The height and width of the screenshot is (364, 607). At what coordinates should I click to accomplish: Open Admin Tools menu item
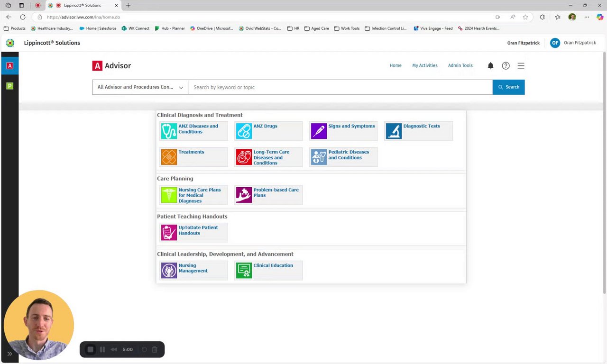coord(460,65)
